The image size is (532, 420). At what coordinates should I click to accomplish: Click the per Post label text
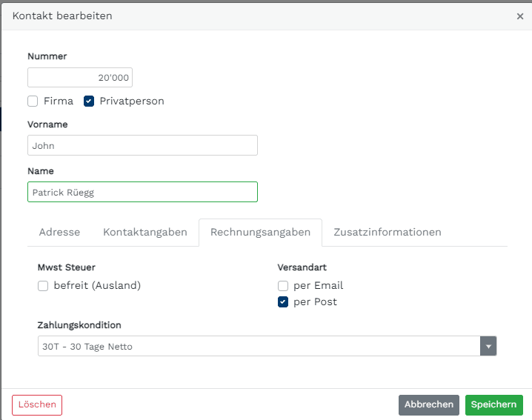[x=315, y=302]
